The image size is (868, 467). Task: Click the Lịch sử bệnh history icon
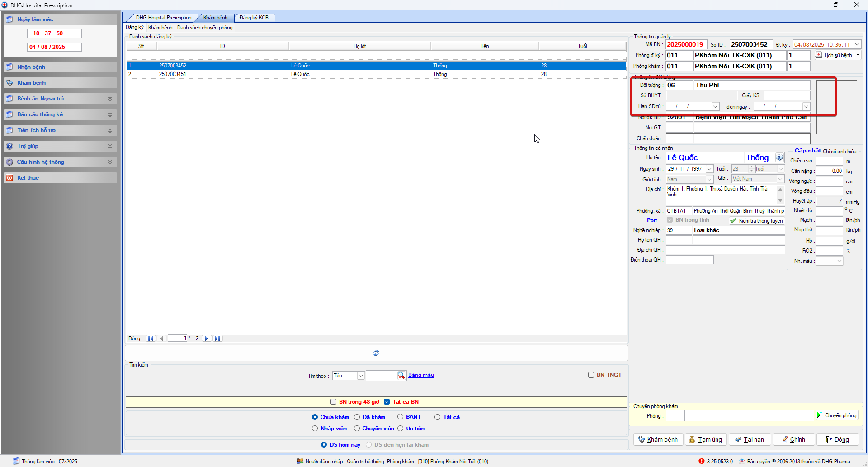(x=819, y=55)
